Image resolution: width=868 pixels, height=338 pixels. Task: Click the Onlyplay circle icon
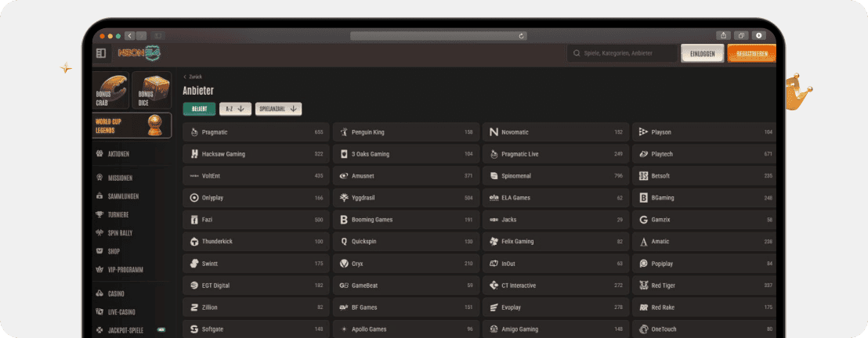[x=194, y=197]
